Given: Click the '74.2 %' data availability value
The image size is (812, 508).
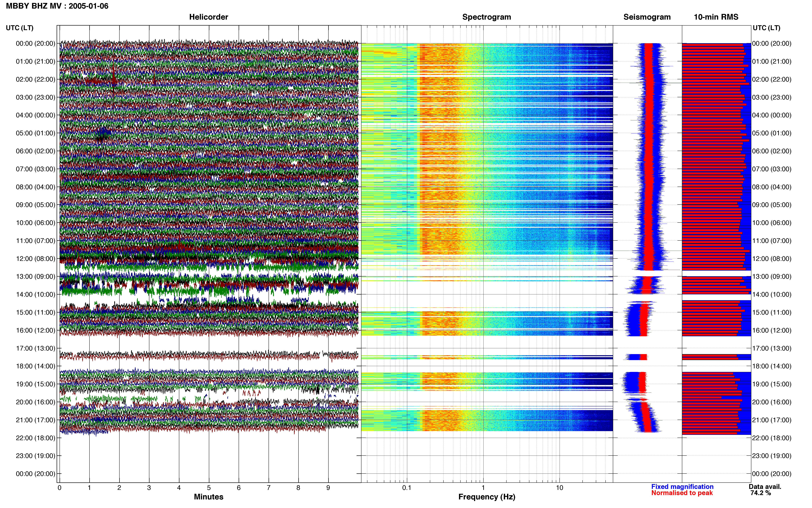Looking at the screenshot, I should pyautogui.click(x=761, y=493).
